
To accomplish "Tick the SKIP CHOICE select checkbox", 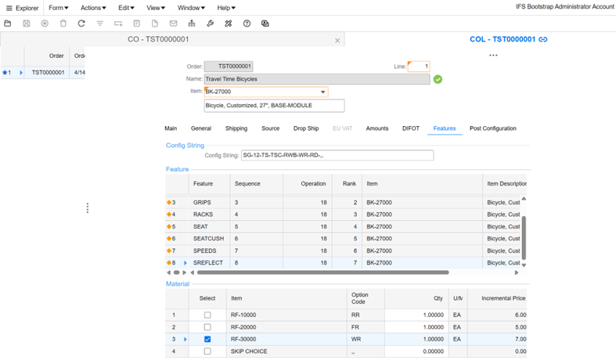I will pyautogui.click(x=207, y=351).
